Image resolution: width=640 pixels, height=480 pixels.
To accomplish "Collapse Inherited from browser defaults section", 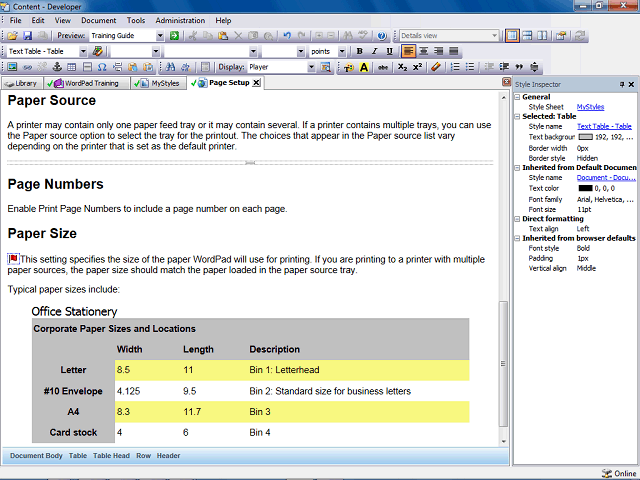I will click(x=517, y=238).
